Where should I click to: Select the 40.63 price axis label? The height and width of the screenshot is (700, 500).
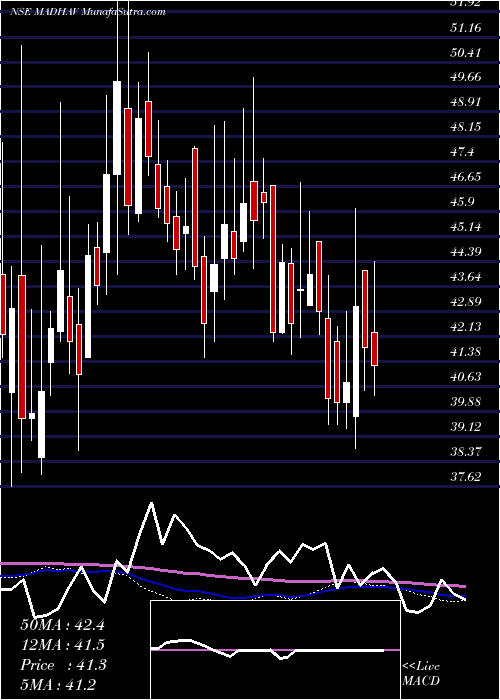coord(466,377)
